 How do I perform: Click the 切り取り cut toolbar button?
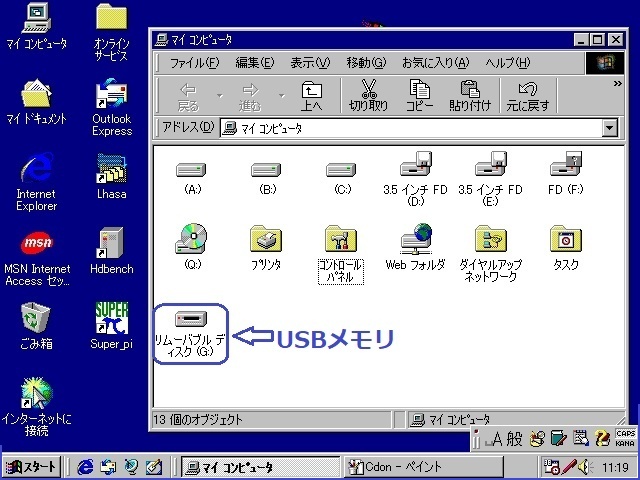tap(368, 97)
